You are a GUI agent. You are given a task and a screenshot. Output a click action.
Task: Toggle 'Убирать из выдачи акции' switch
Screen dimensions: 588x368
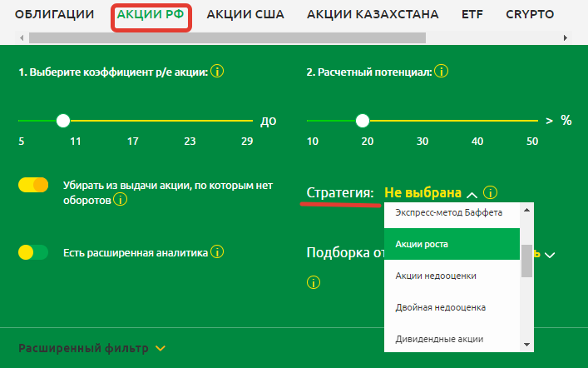click(33, 185)
